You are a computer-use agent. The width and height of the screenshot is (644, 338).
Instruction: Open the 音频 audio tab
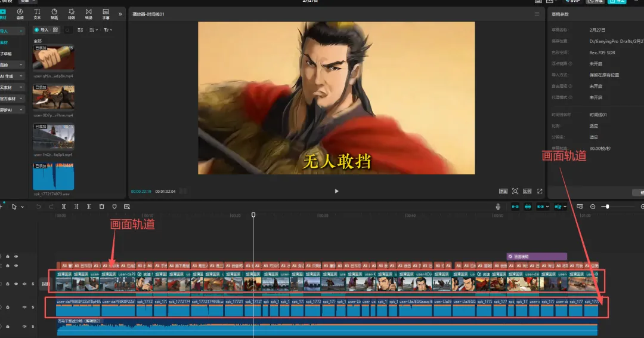(20, 14)
